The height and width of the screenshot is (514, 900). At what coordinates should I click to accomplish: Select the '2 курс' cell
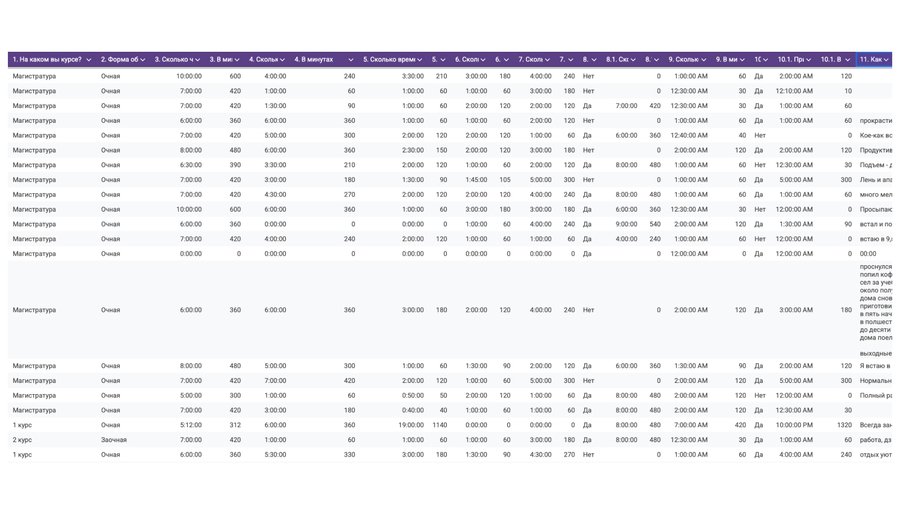point(21,440)
